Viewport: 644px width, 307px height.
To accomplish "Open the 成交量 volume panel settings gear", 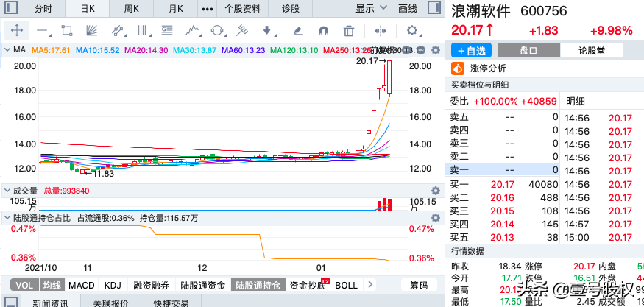I will point(436,191).
